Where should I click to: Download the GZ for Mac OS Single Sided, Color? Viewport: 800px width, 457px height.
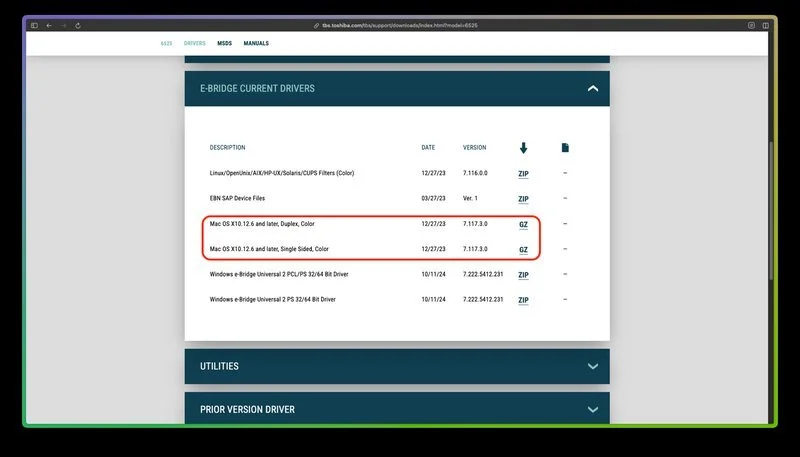(x=523, y=250)
